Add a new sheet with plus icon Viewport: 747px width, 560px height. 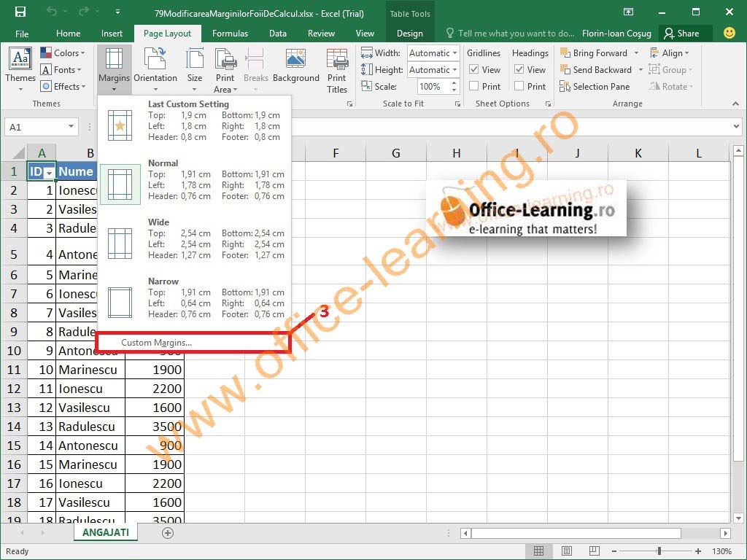coord(168,533)
